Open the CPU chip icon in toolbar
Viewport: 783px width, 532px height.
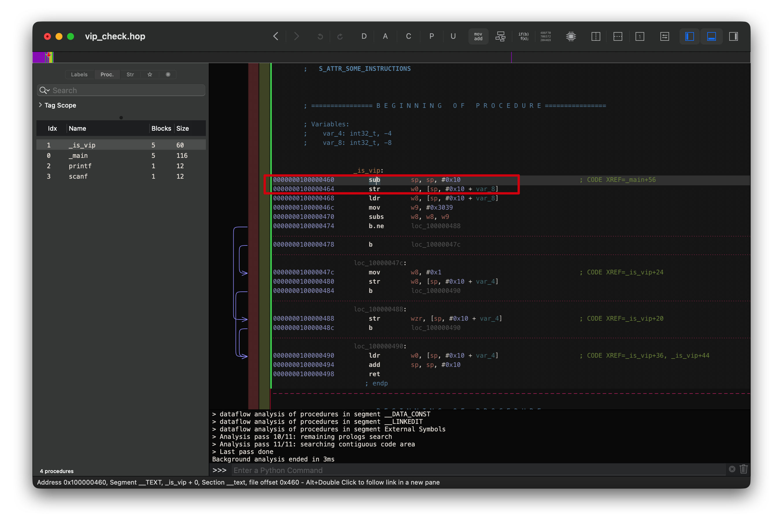571,36
